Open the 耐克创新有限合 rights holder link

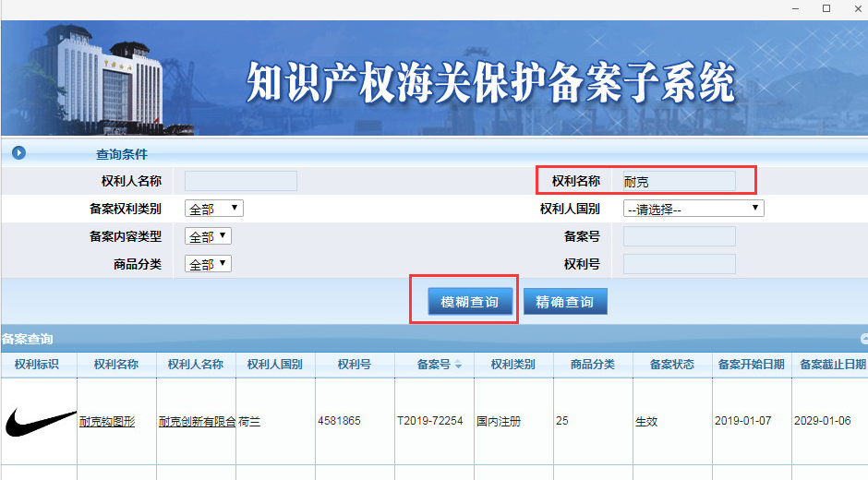tap(197, 422)
